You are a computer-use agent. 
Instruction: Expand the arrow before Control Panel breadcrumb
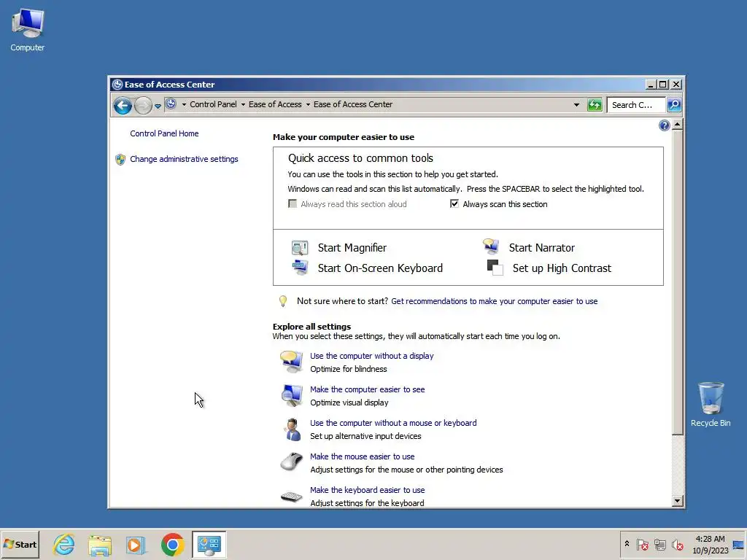(184, 105)
